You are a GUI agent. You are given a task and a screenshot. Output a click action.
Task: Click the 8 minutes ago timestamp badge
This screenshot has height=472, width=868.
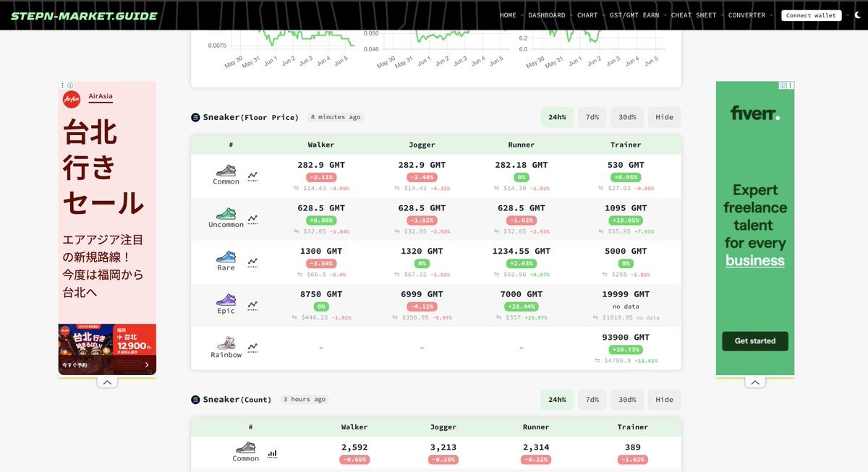335,117
